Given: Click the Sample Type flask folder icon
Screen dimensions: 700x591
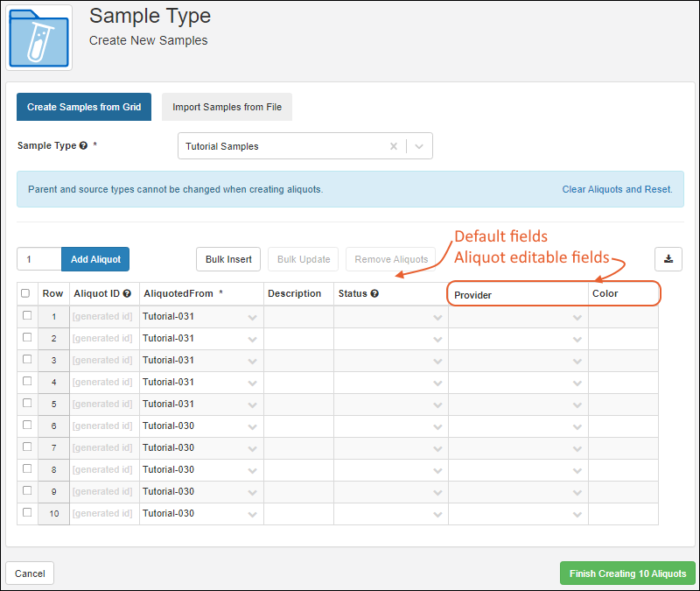Looking at the screenshot, I should tap(39, 38).
